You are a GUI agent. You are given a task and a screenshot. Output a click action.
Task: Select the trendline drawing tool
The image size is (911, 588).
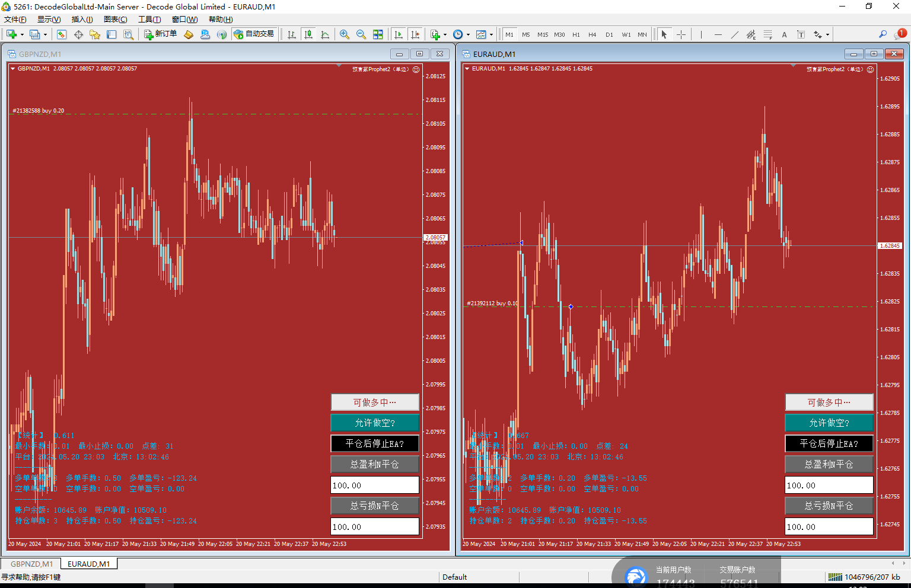point(734,34)
